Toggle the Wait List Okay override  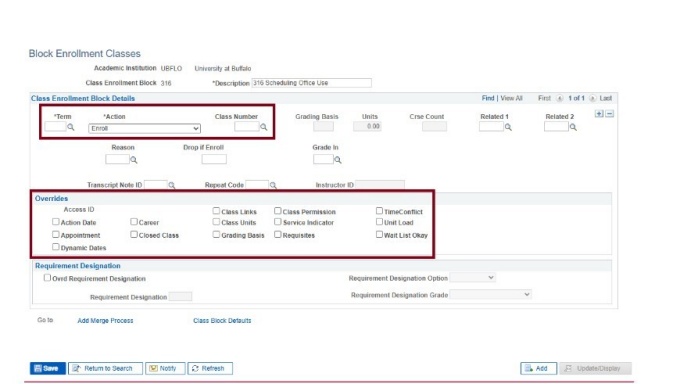point(379,234)
